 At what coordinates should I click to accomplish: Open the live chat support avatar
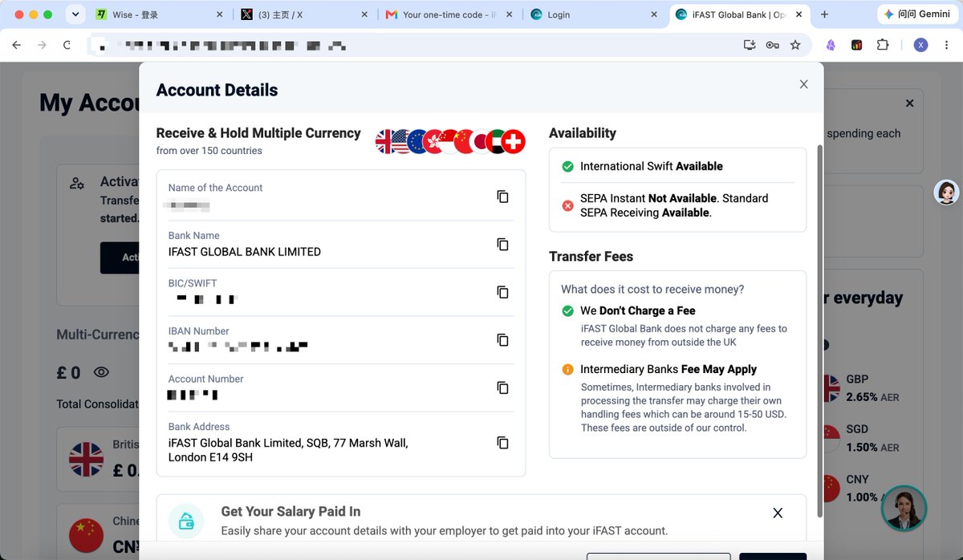(x=904, y=508)
